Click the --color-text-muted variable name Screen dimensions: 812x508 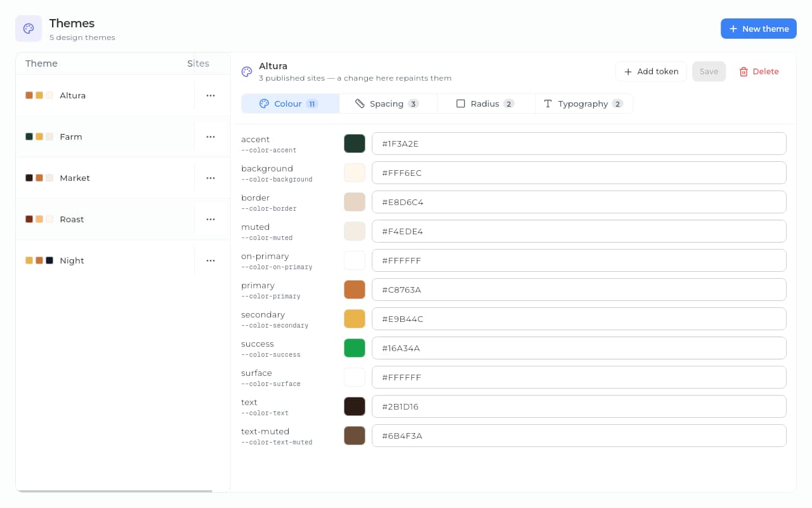[x=277, y=443]
